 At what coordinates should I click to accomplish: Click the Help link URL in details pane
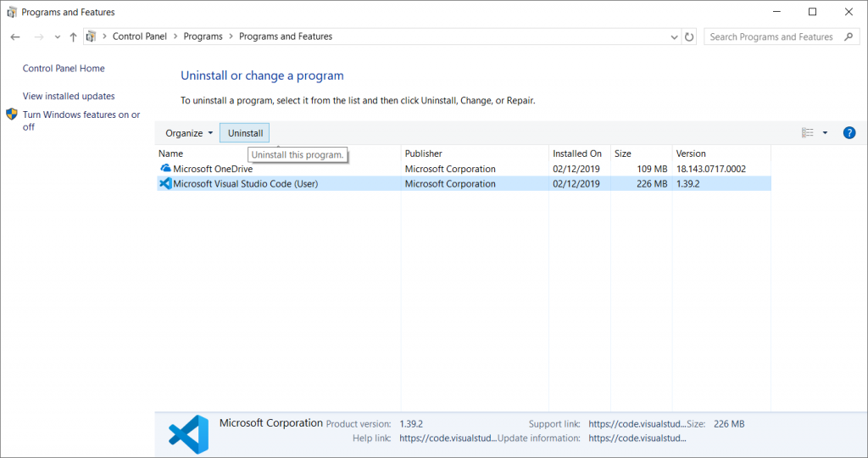pos(448,438)
